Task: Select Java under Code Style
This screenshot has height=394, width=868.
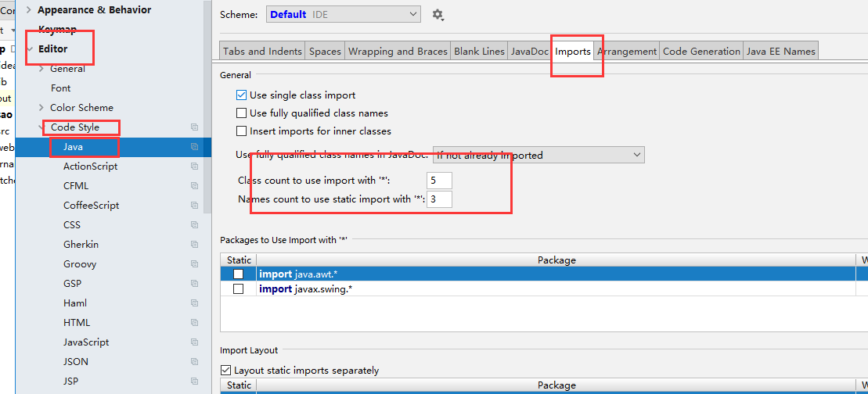Action: [x=73, y=147]
